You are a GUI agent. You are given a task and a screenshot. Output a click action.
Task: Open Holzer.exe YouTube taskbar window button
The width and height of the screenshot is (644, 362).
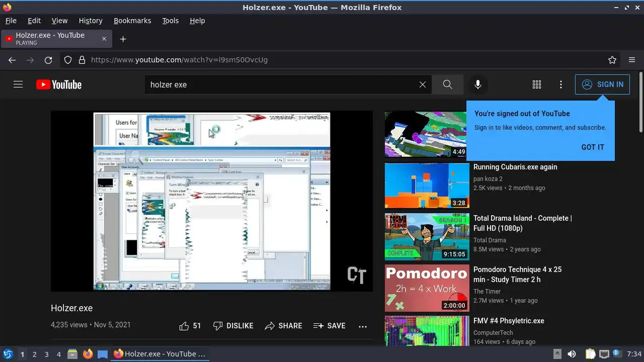(x=160, y=354)
